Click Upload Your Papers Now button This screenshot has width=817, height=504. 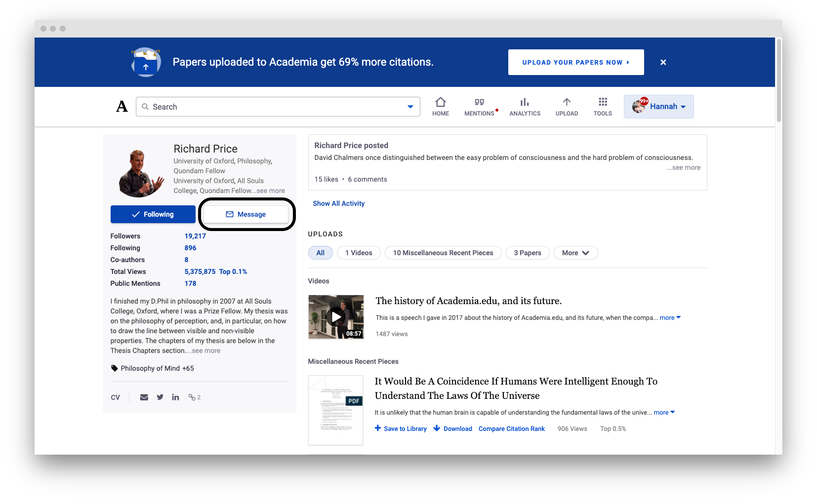(x=576, y=62)
